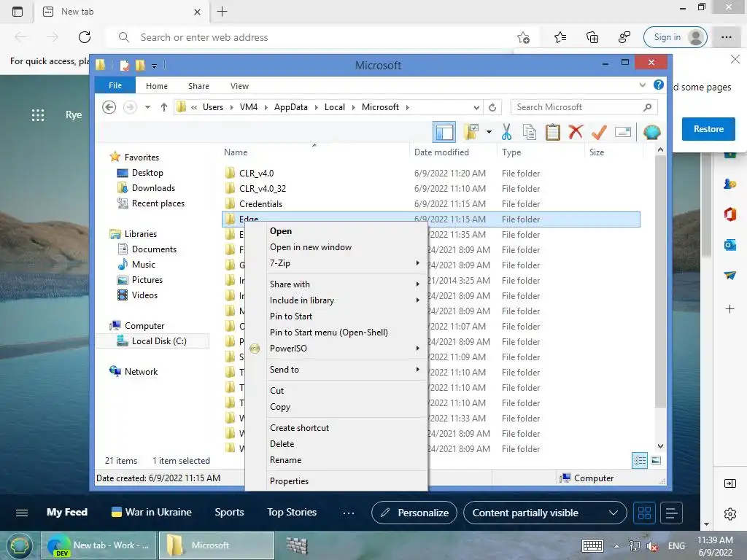
Task: Open the File ribbon tab
Action: pos(115,85)
